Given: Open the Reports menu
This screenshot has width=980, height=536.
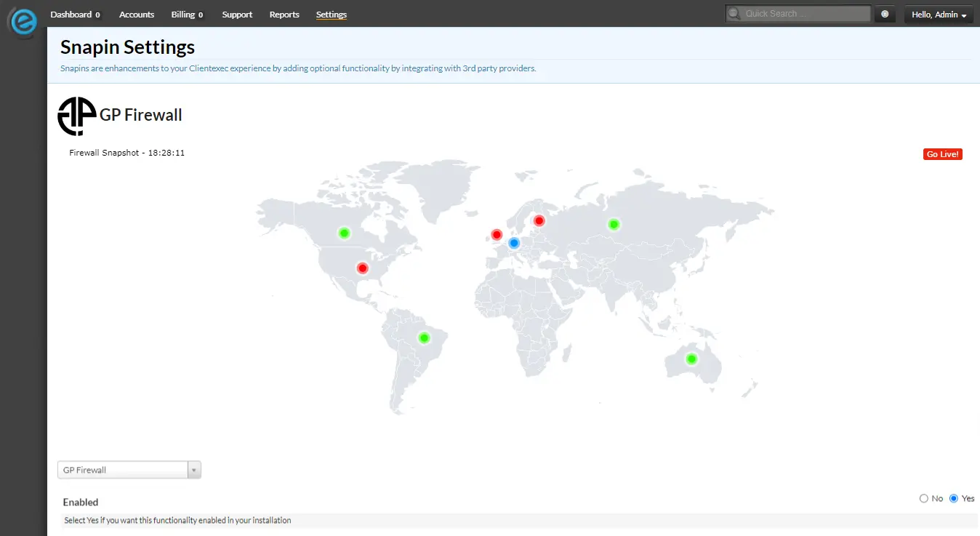Looking at the screenshot, I should 284,15.
